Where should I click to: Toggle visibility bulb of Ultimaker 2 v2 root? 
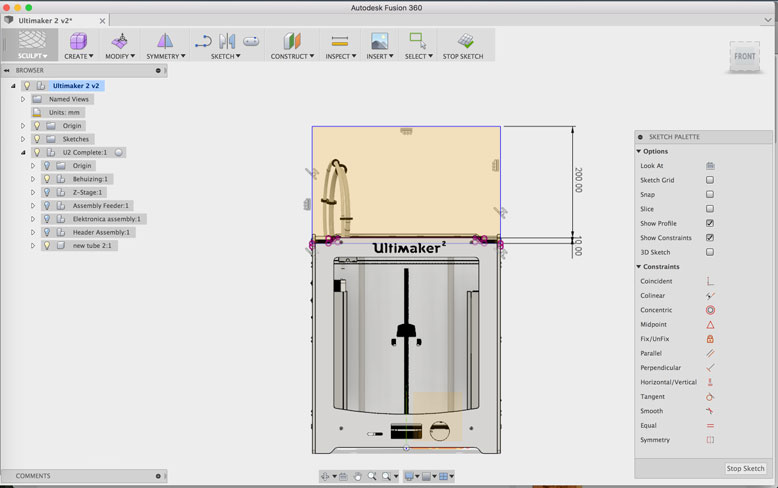click(x=27, y=86)
